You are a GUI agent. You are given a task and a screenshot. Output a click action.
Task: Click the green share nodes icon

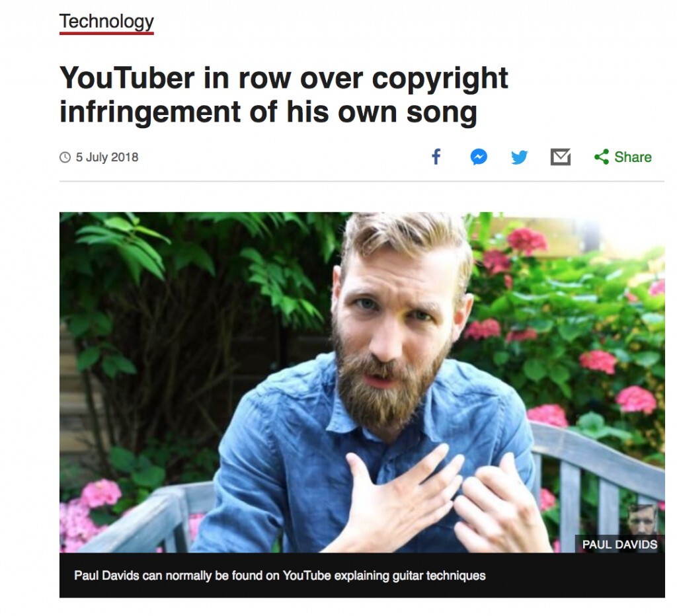(602, 157)
